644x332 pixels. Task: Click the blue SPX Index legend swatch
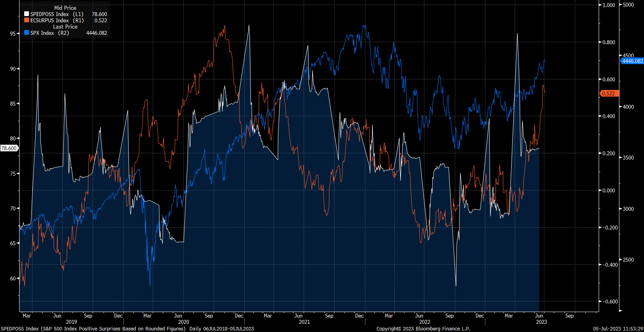27,33
